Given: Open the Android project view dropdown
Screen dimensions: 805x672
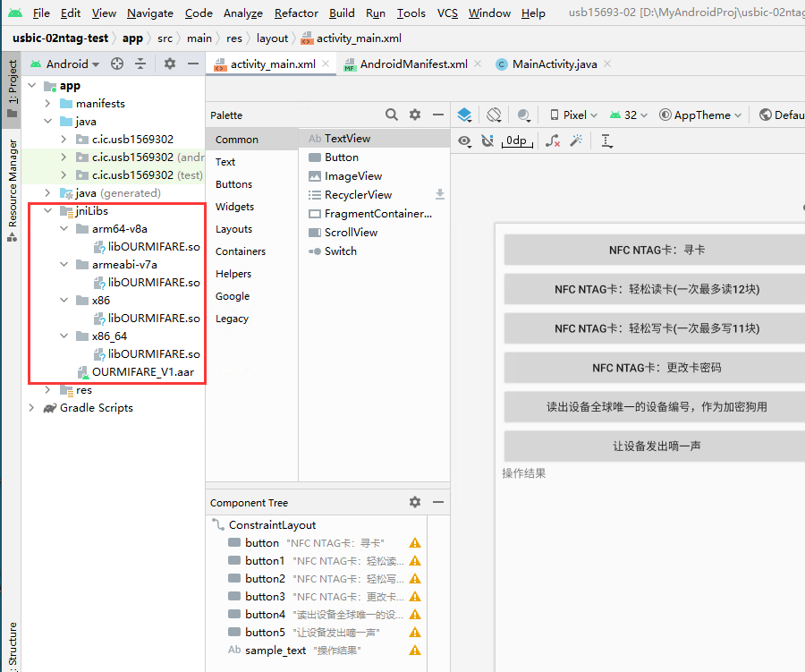Looking at the screenshot, I should (64, 64).
